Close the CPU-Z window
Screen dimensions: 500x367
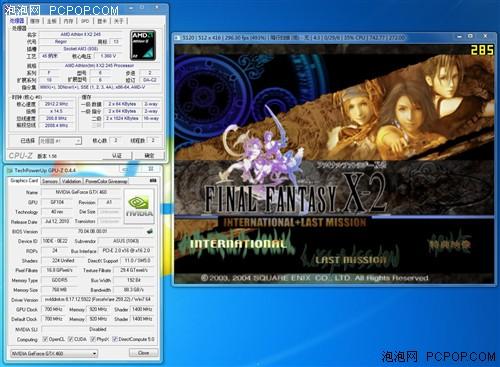tap(156, 7)
